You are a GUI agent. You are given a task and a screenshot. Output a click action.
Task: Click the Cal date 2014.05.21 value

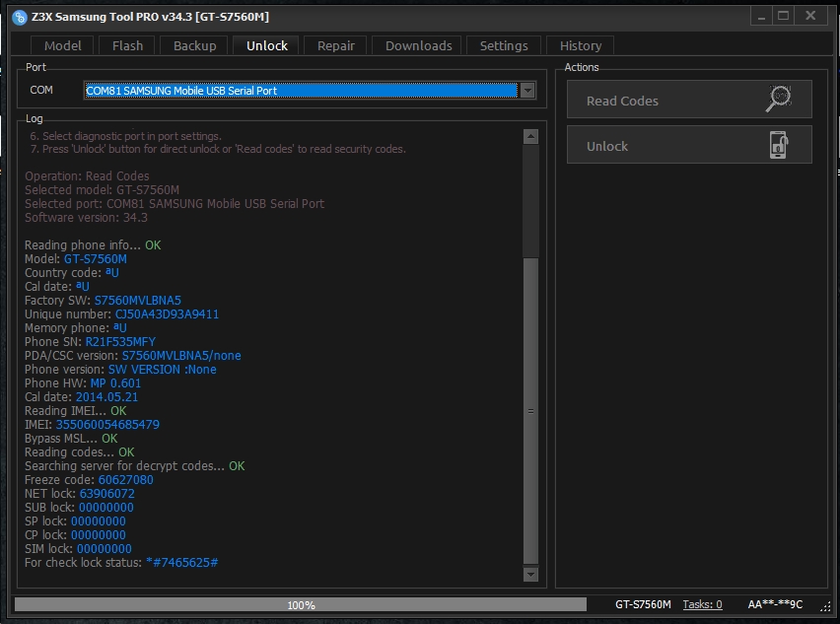(106, 397)
